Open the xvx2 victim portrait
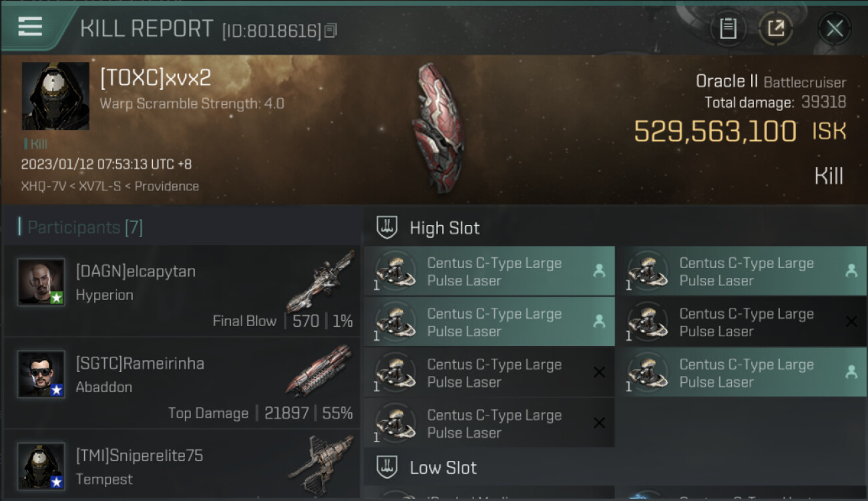The image size is (868, 501). point(55,96)
